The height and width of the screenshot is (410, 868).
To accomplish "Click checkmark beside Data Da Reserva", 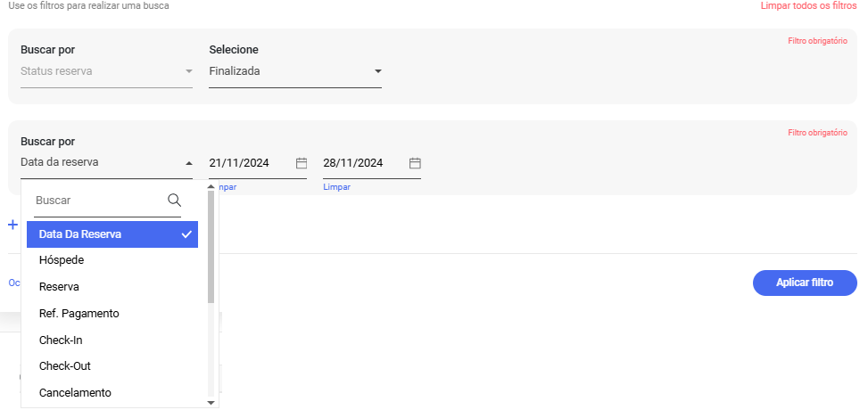I will click(186, 234).
